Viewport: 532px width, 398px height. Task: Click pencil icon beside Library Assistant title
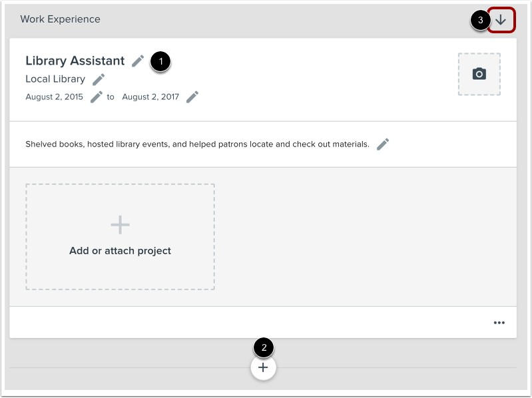138,61
